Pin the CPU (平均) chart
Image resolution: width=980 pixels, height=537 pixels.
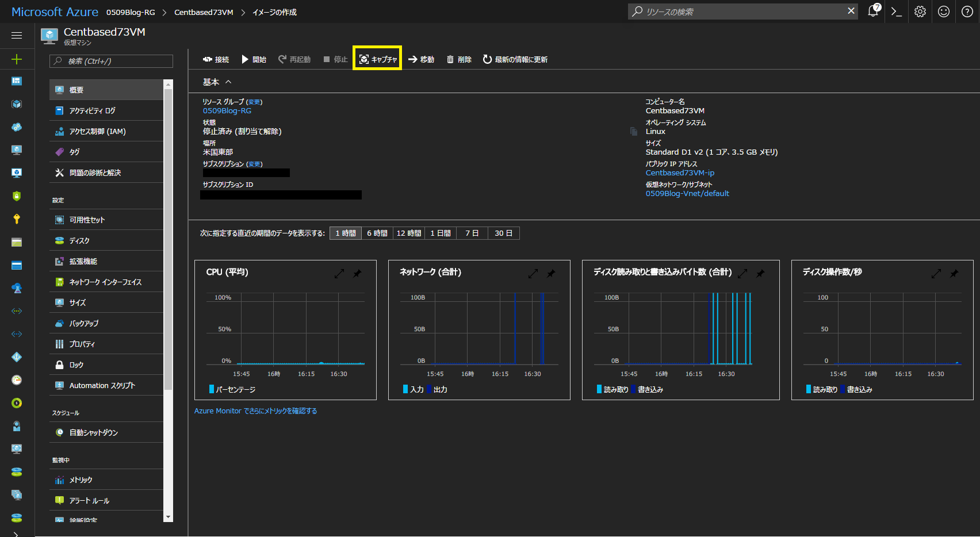(357, 274)
